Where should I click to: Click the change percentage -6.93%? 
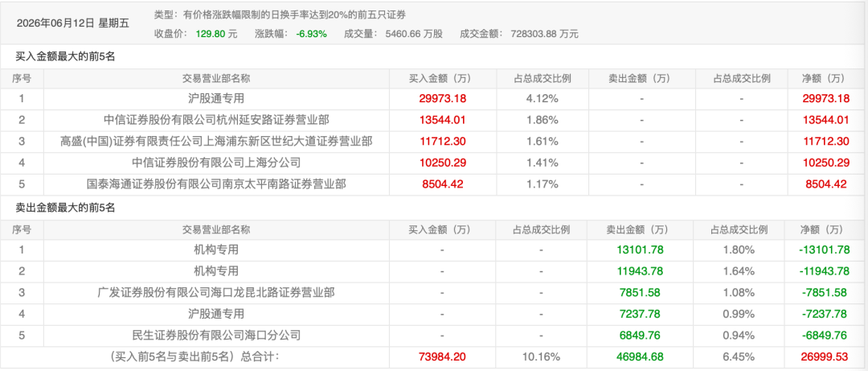[x=312, y=34]
